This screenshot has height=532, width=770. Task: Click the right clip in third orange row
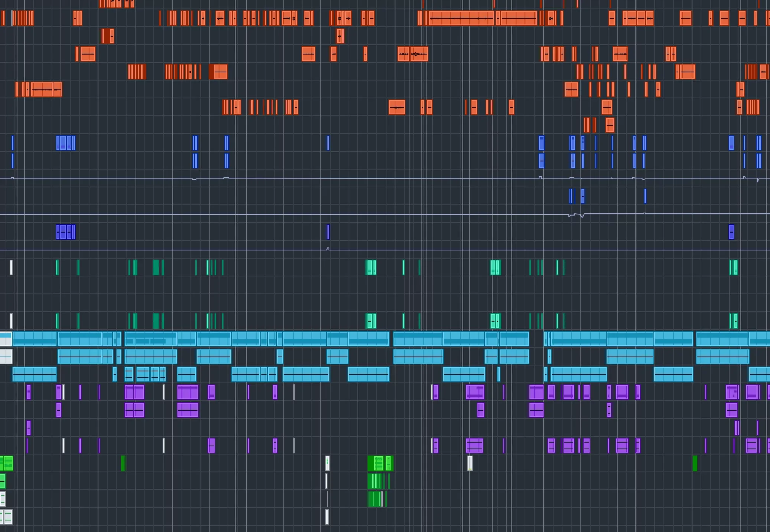(340, 36)
